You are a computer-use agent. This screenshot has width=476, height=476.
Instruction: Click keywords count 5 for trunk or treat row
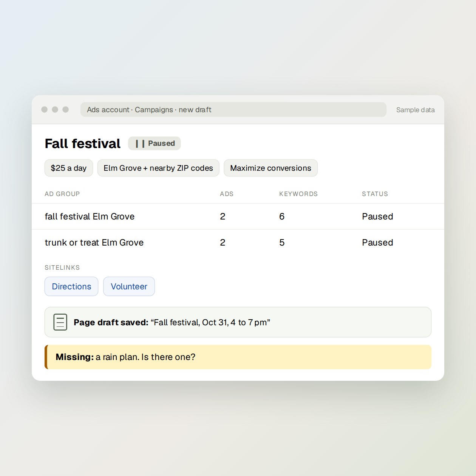[282, 243]
